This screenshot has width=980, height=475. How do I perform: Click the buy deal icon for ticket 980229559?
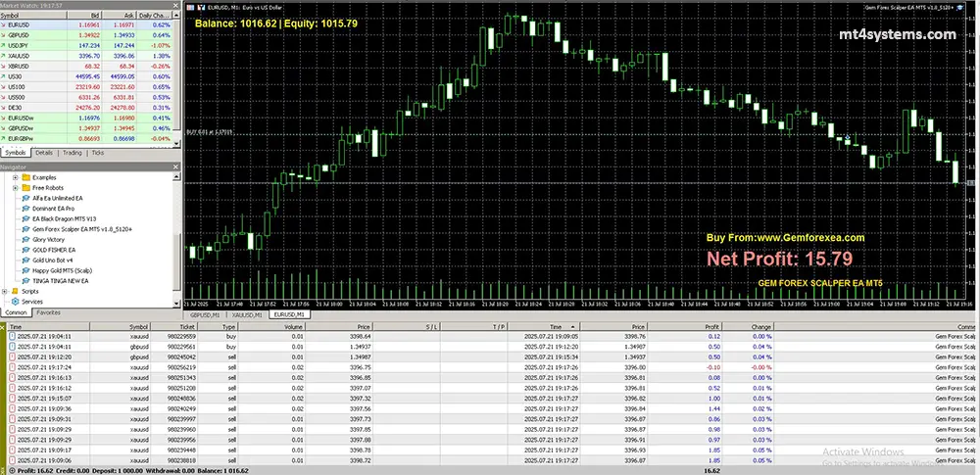click(x=13, y=336)
